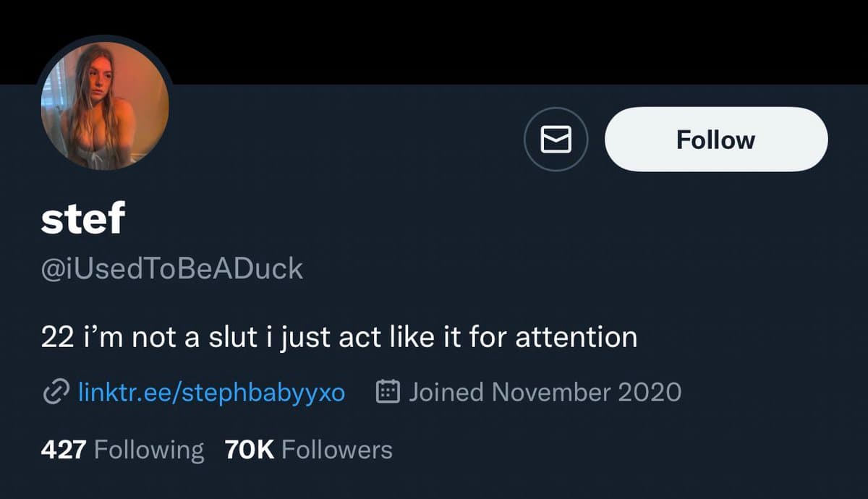Click the display name "stef"

coord(83,219)
